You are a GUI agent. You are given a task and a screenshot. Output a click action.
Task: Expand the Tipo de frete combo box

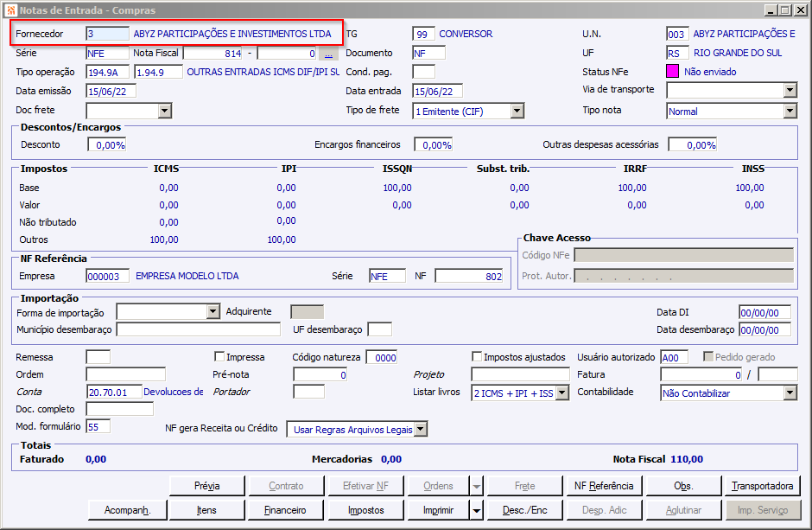[x=517, y=111]
